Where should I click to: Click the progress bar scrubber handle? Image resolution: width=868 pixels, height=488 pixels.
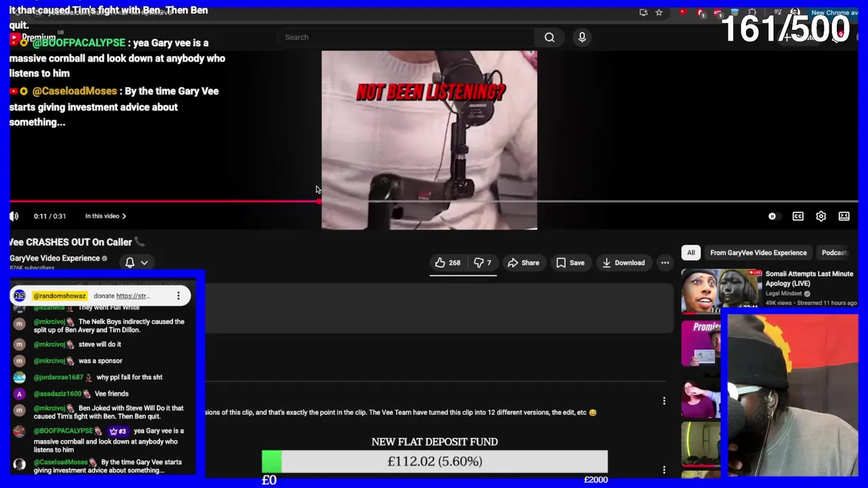coord(319,201)
